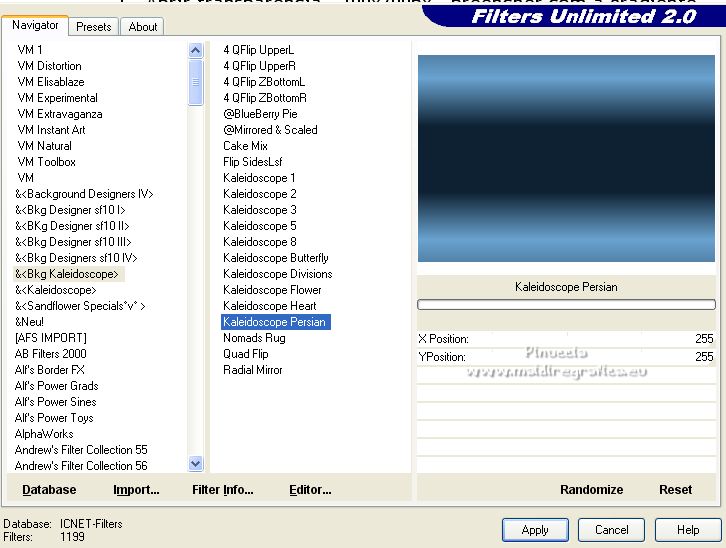
Task: Switch to the Presets tab
Action: (x=94, y=27)
